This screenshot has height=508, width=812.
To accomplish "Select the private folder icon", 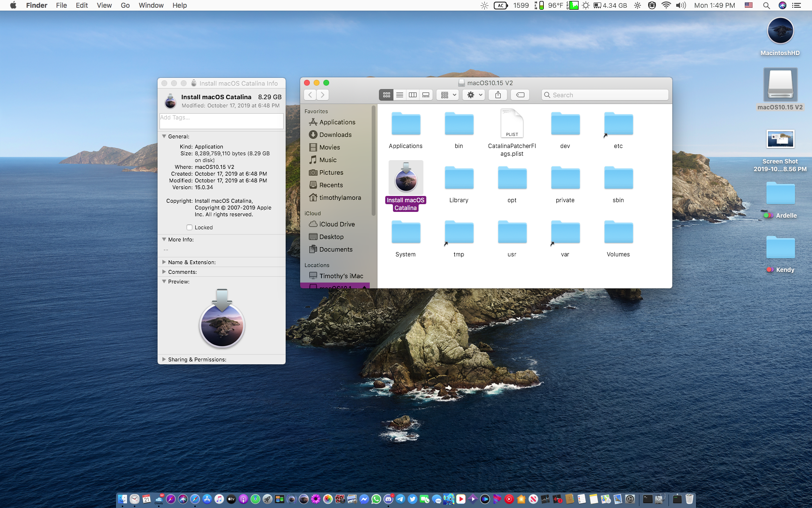I will [x=565, y=178].
